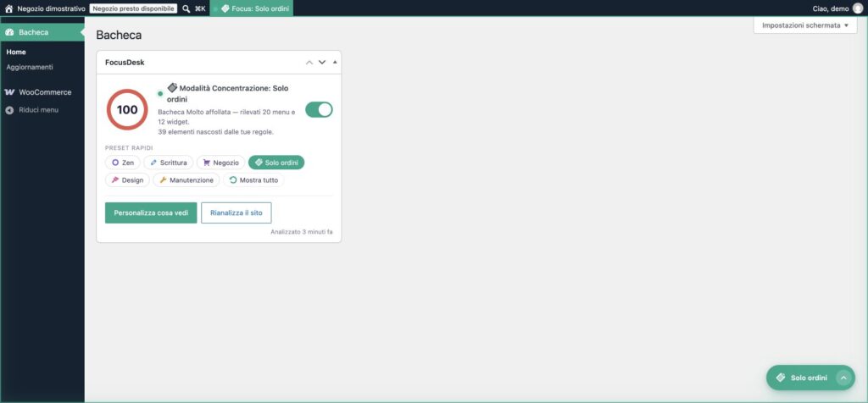Click the Mostra tutto preset

coord(253,179)
